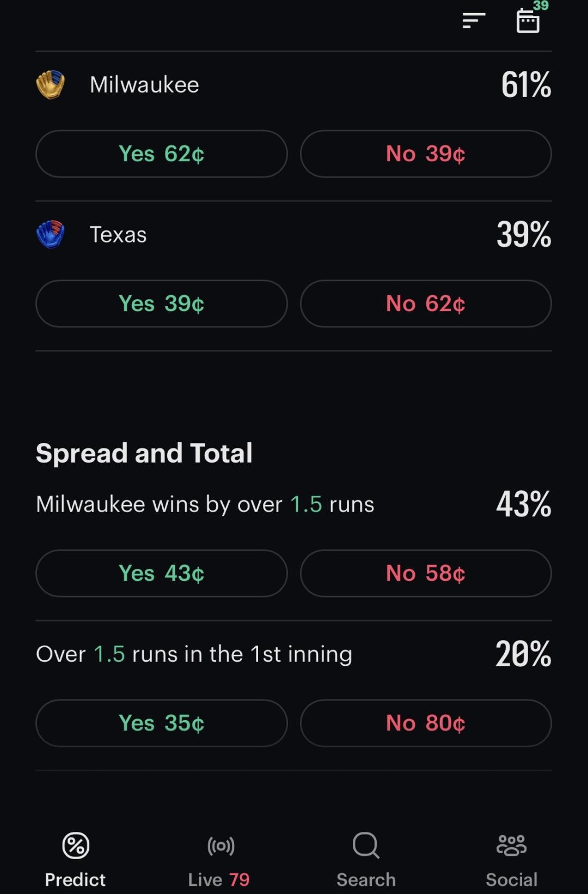
Task: Select Yes 35¢ for 1st inning runs
Action: click(162, 723)
